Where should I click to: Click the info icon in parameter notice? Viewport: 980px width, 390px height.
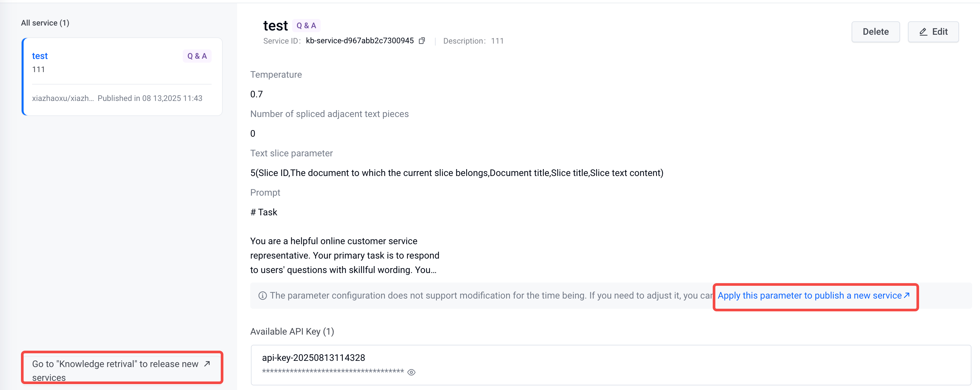(262, 296)
